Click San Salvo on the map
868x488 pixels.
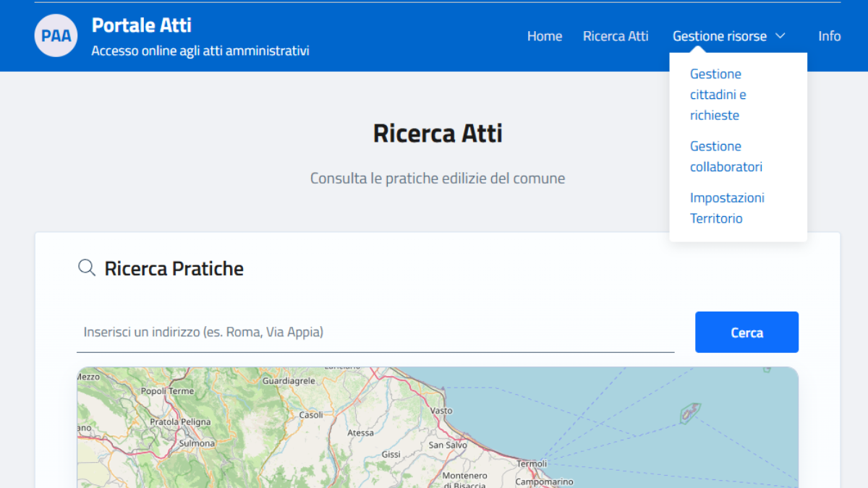tap(448, 445)
